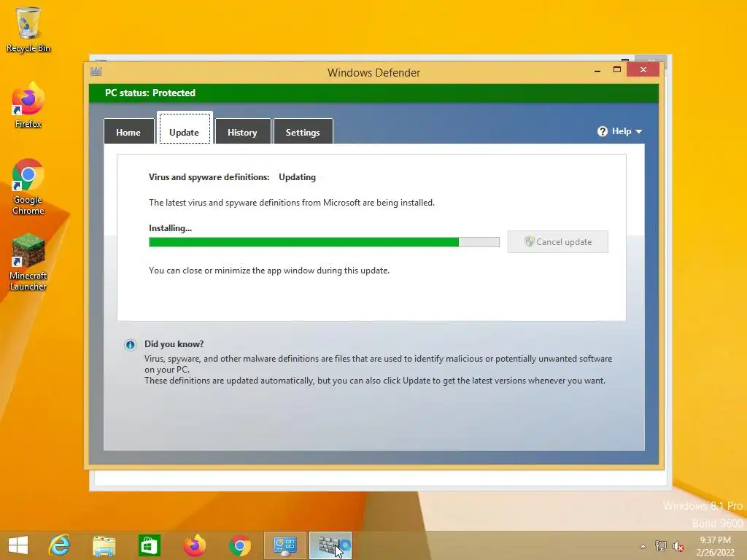Image resolution: width=747 pixels, height=560 pixels.
Task: Go to the Settings tab
Action: [x=303, y=131]
